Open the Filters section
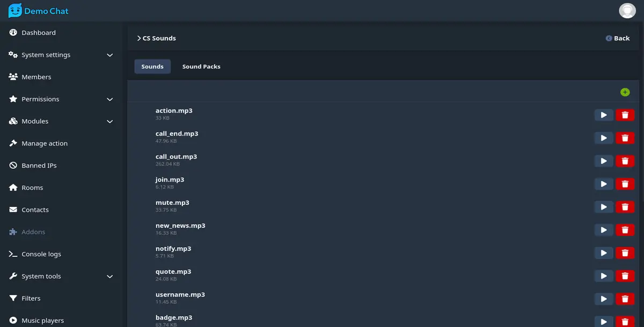This screenshot has height=327, width=644. pyautogui.click(x=32, y=298)
